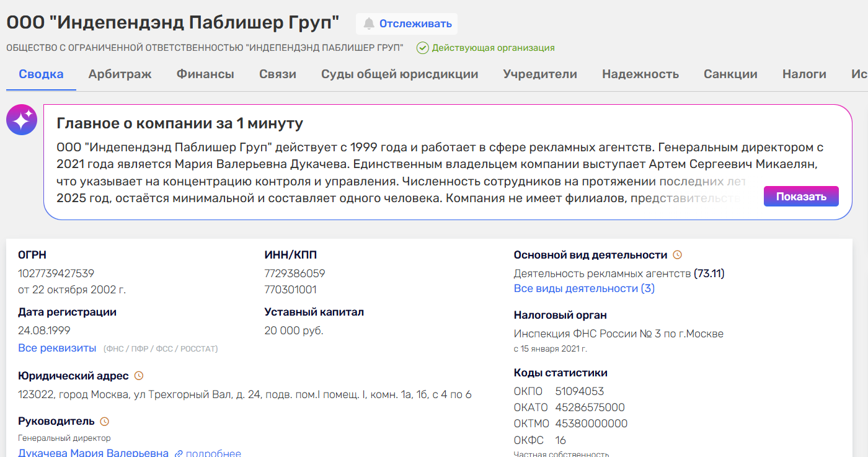
Task: Switch to the Надежность tab
Action: [x=640, y=74]
